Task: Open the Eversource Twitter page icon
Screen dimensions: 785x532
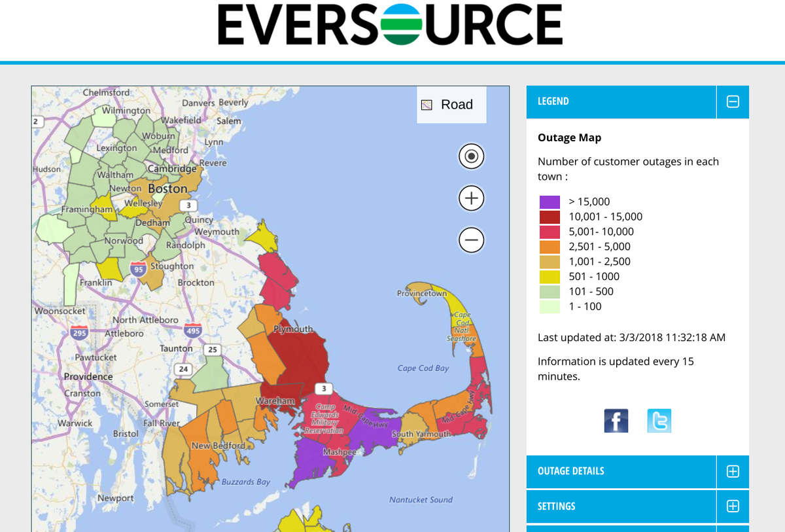Action: coord(659,421)
